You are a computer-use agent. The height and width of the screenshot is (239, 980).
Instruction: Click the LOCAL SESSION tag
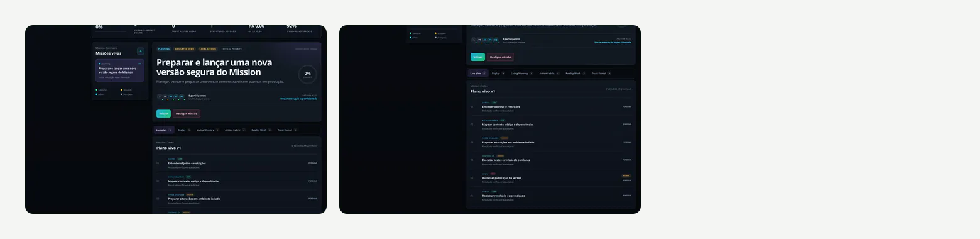tap(207, 48)
